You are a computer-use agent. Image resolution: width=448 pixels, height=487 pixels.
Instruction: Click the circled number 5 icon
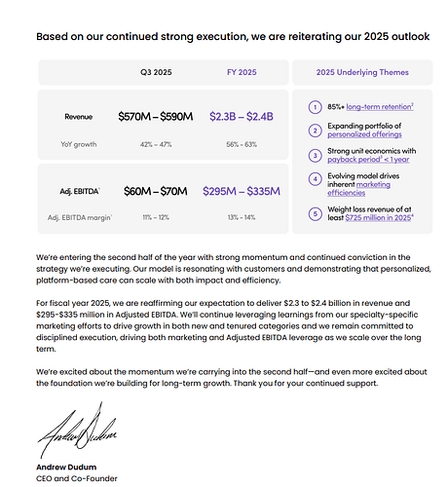(x=315, y=214)
